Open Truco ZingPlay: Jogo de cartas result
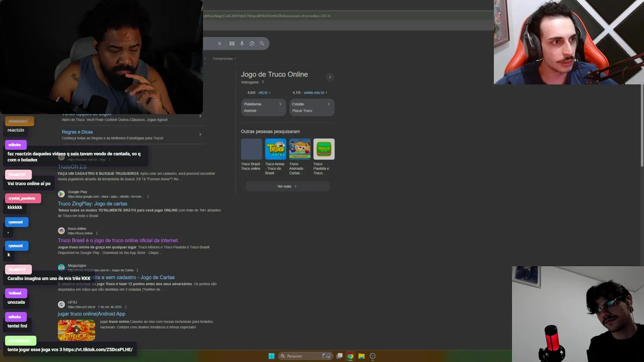Screen dimensions: 644x362 pyautogui.click(x=93, y=204)
